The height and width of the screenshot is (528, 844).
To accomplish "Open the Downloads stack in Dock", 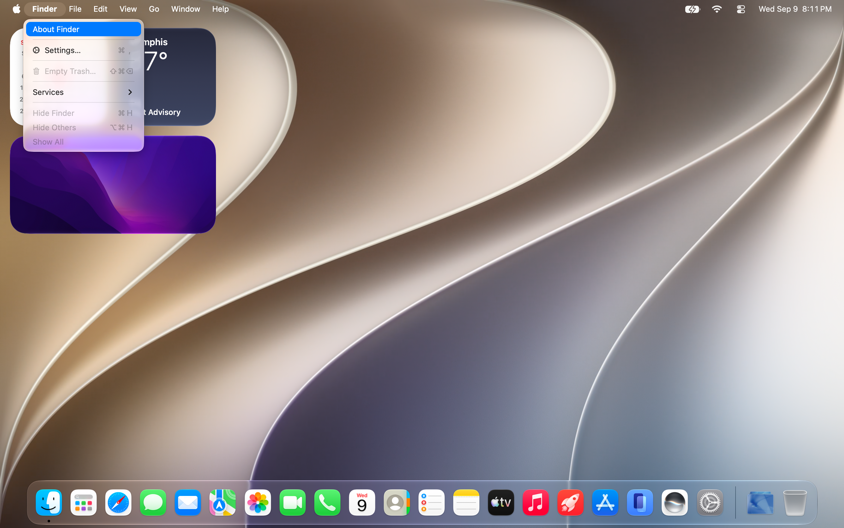I will click(x=760, y=503).
